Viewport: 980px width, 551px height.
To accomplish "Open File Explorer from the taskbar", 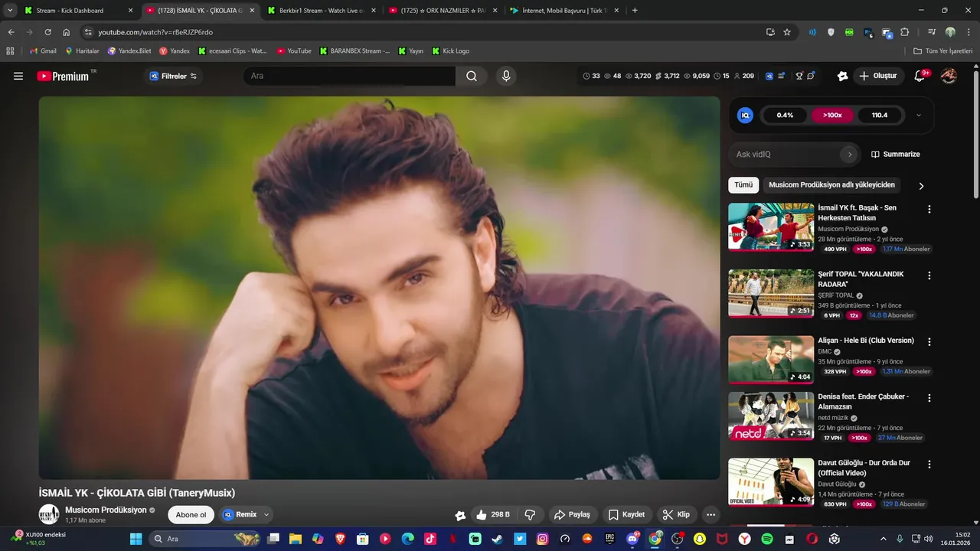I will click(x=295, y=539).
